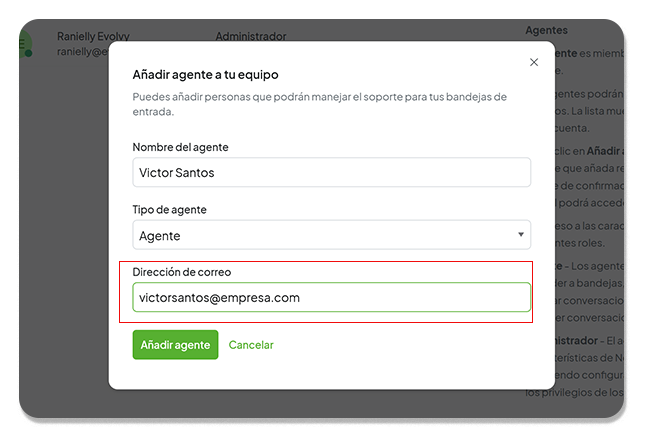The width and height of the screenshot is (651, 444).
Task: Click the Nombre del agente input field
Action: pyautogui.click(x=331, y=172)
